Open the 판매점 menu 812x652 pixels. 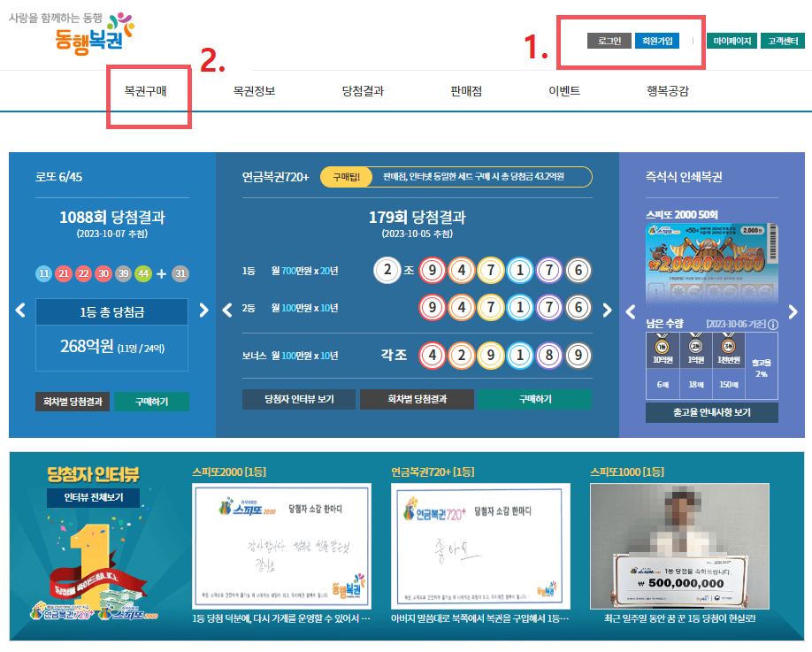466,91
